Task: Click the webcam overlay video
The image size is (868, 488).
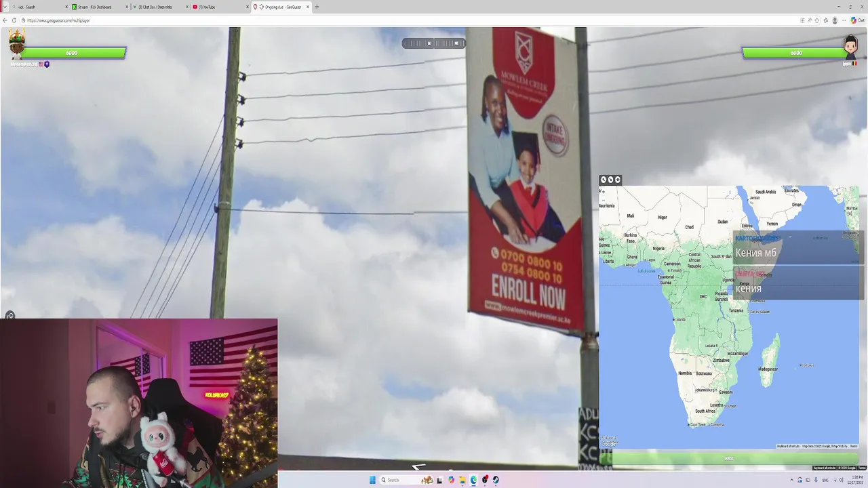Action: [x=139, y=403]
